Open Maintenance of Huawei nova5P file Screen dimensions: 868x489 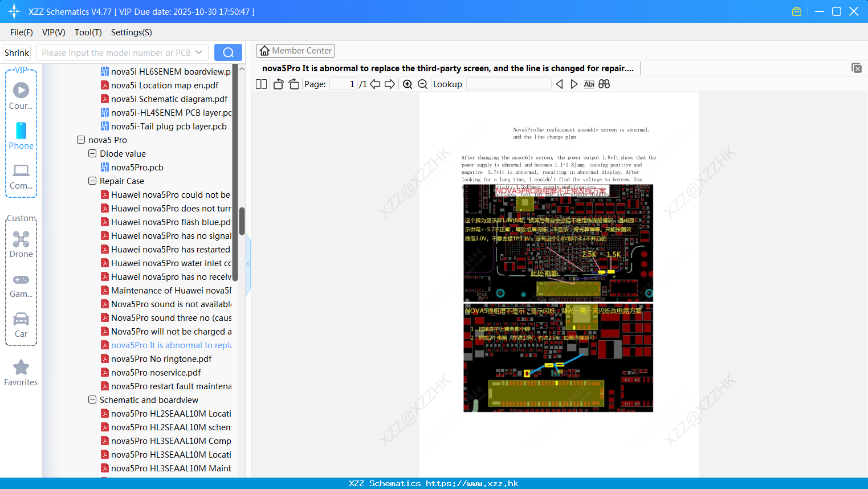(166, 290)
